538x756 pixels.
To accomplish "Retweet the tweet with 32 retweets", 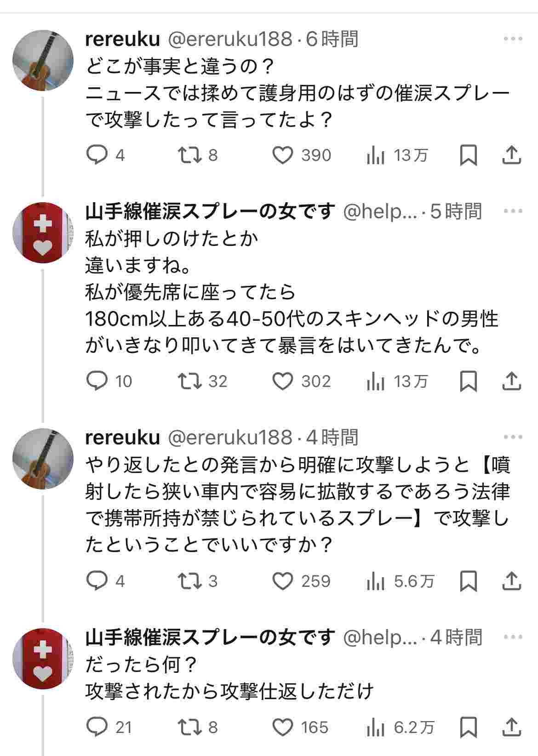I will point(190,381).
